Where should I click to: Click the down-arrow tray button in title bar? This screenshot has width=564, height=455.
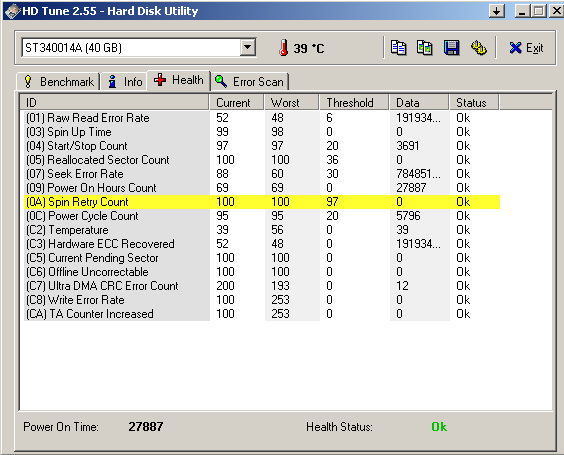(x=497, y=11)
